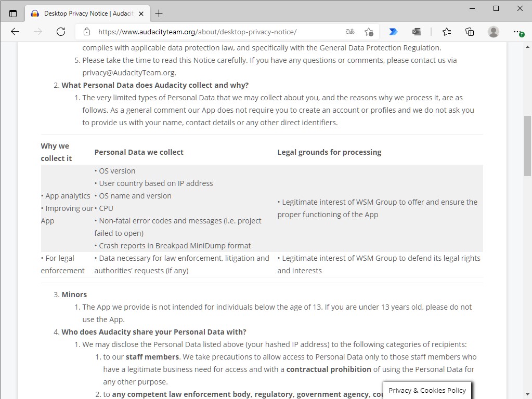The height and width of the screenshot is (399, 532).
Task: Click the Privacy & Cookies Policy button
Action: pos(427,390)
